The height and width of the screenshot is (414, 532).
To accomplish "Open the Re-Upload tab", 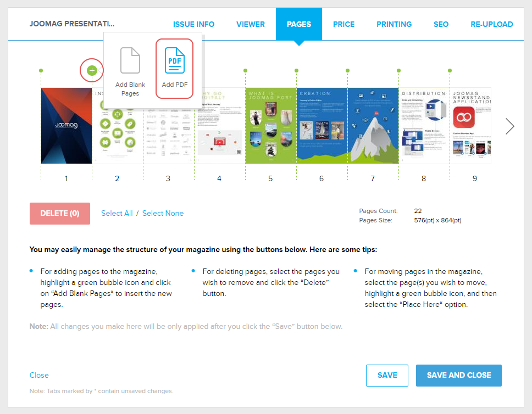I will point(491,24).
